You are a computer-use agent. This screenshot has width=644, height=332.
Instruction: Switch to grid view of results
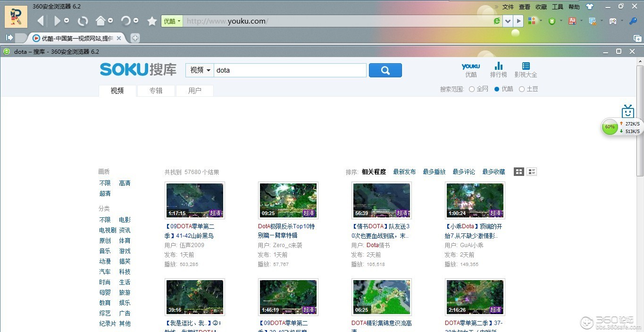(519, 172)
